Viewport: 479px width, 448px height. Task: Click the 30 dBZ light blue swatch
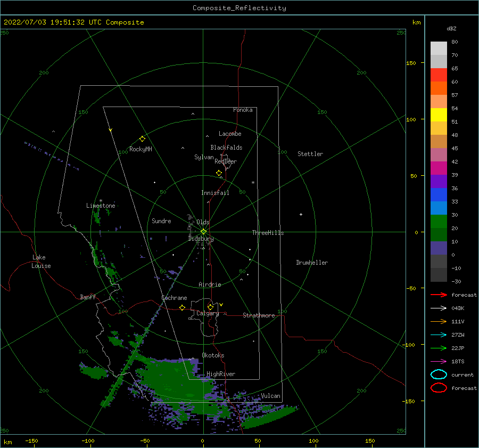click(439, 208)
